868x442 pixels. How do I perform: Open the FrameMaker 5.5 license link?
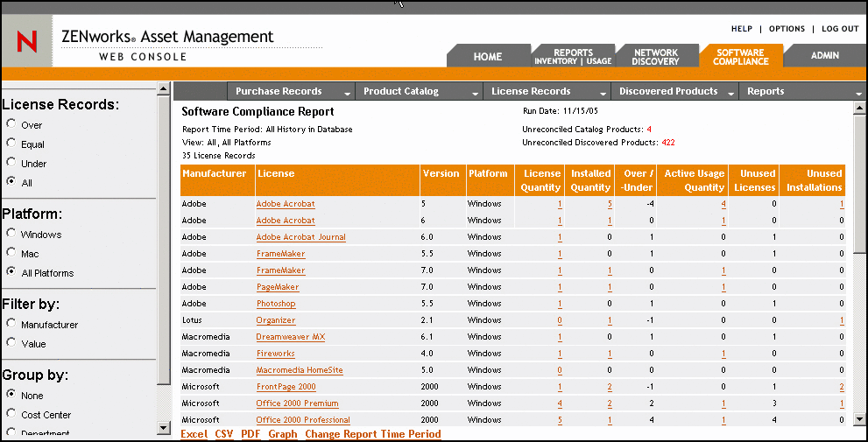click(280, 253)
